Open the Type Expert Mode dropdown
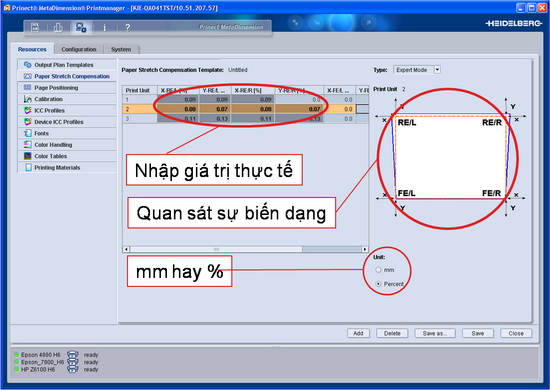This screenshot has width=550, height=390. pos(417,70)
